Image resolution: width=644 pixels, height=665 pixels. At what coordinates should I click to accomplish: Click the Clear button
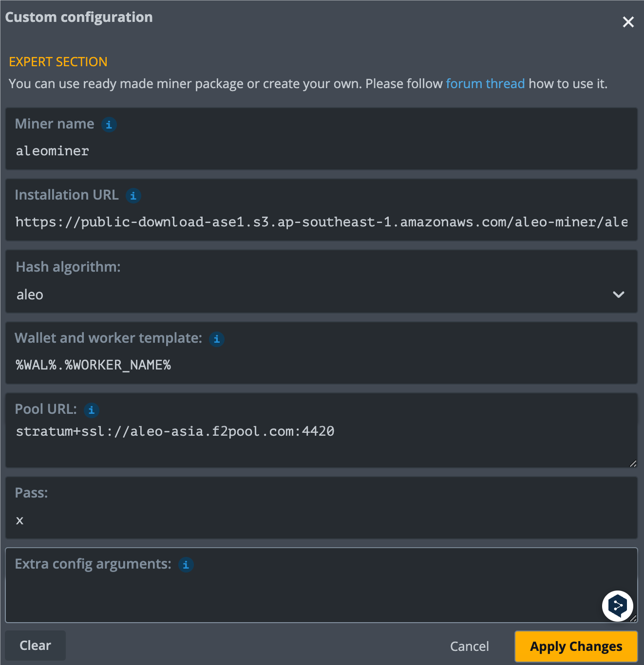point(35,646)
